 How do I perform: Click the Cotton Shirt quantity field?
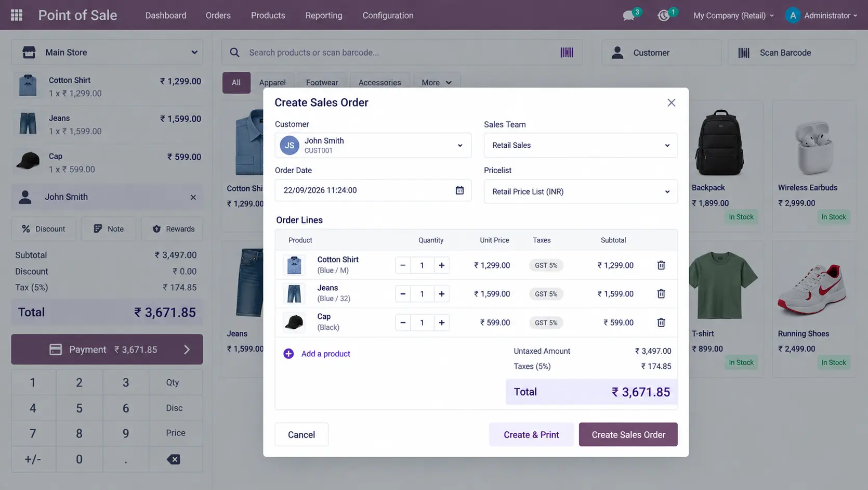coord(422,265)
